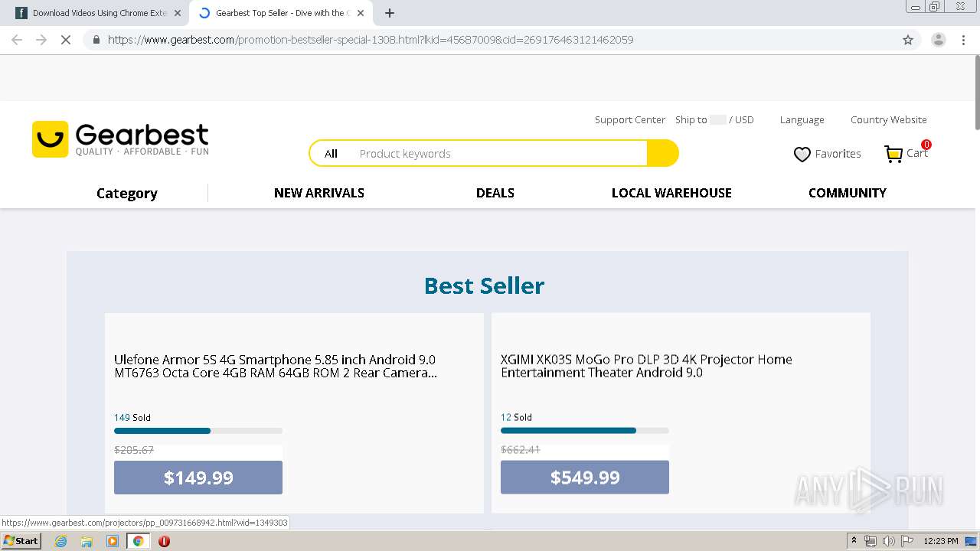Launch media player from taskbar
Viewport: 980px width, 551px height.
click(113, 541)
